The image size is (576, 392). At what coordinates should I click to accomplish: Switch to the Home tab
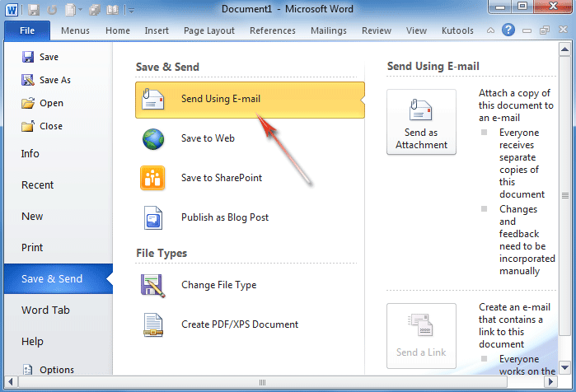coord(118,30)
